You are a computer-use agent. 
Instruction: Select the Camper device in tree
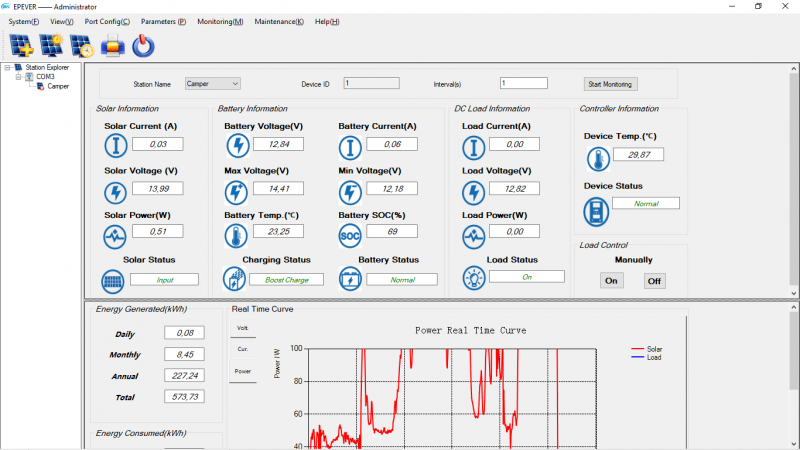[58, 86]
